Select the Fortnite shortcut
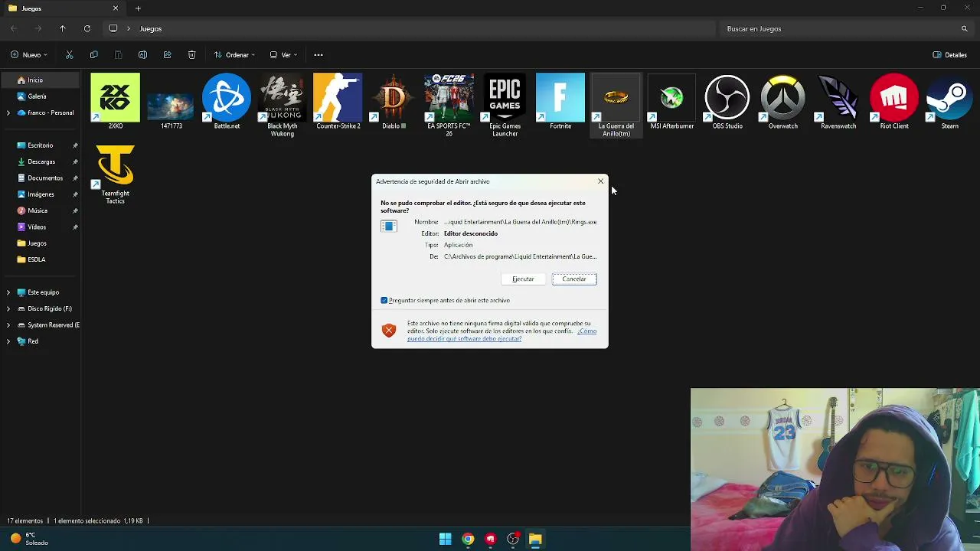This screenshot has height=551, width=980. [x=560, y=101]
